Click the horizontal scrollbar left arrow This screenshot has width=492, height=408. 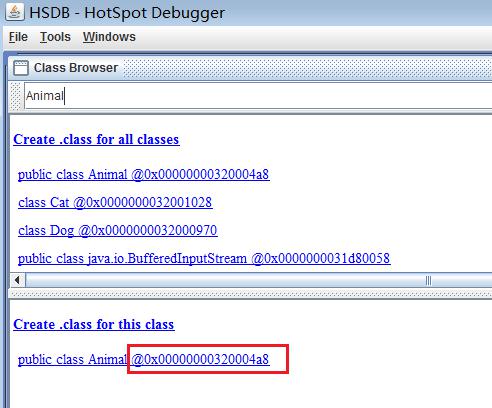coord(17,280)
